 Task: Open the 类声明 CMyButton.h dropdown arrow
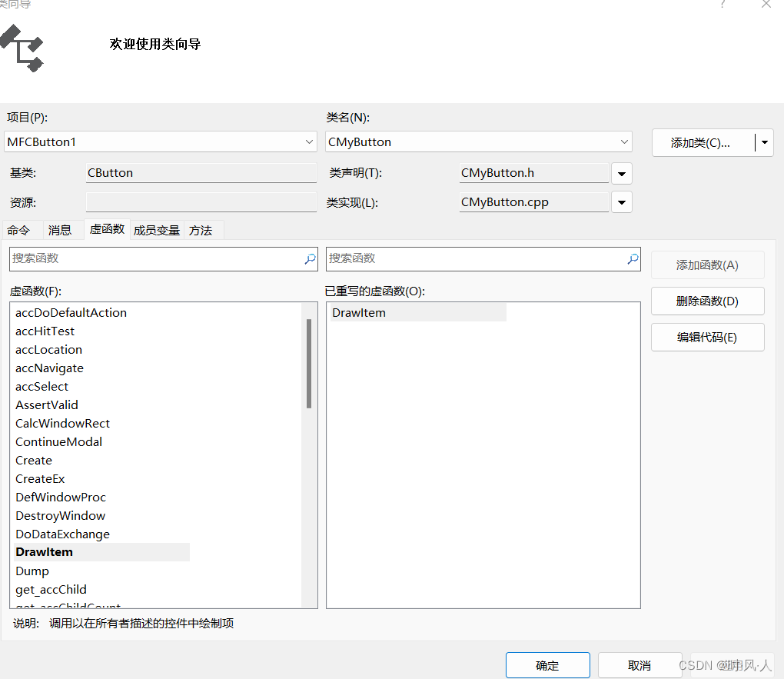pyautogui.click(x=621, y=173)
